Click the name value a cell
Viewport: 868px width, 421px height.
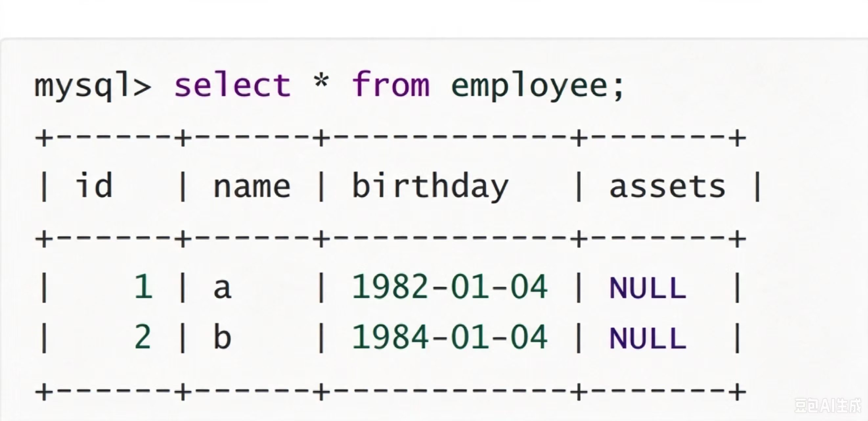[222, 289]
